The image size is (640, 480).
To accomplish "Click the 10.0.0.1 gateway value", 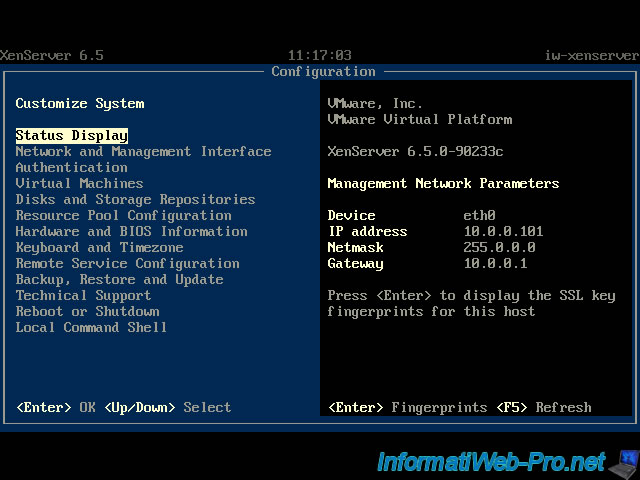I will pos(495,263).
